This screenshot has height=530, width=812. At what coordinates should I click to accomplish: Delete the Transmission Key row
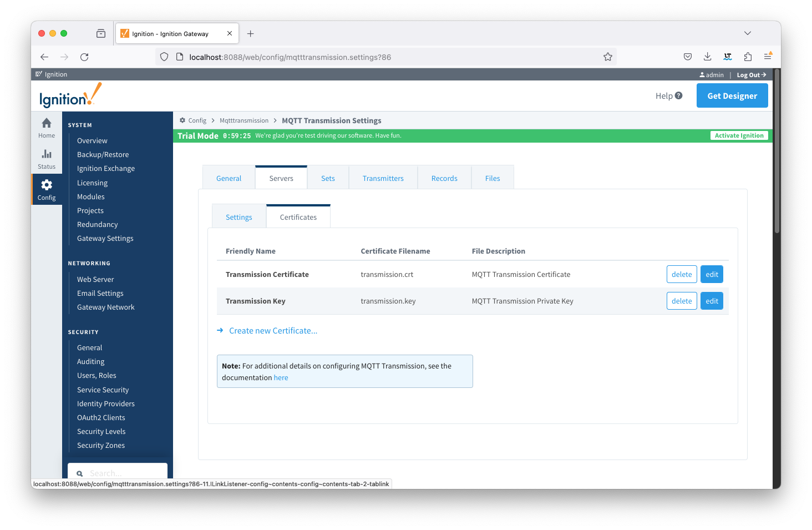pos(682,301)
